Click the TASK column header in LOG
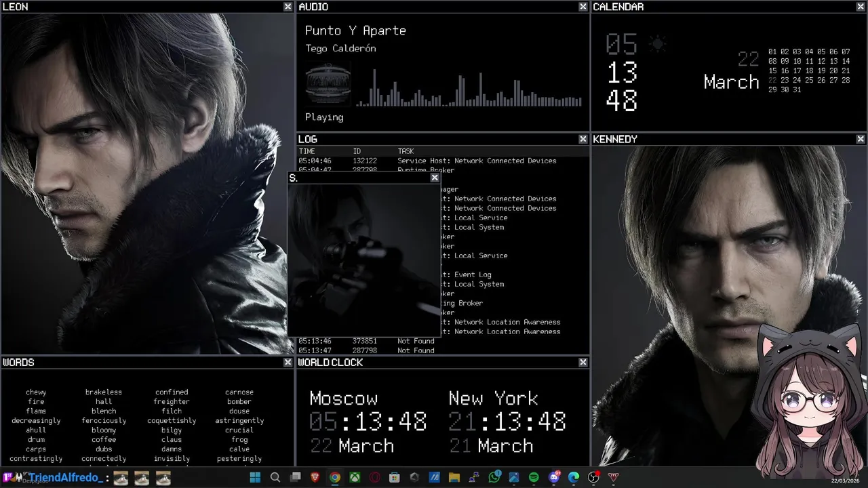Viewport: 868px width, 488px height. click(406, 151)
